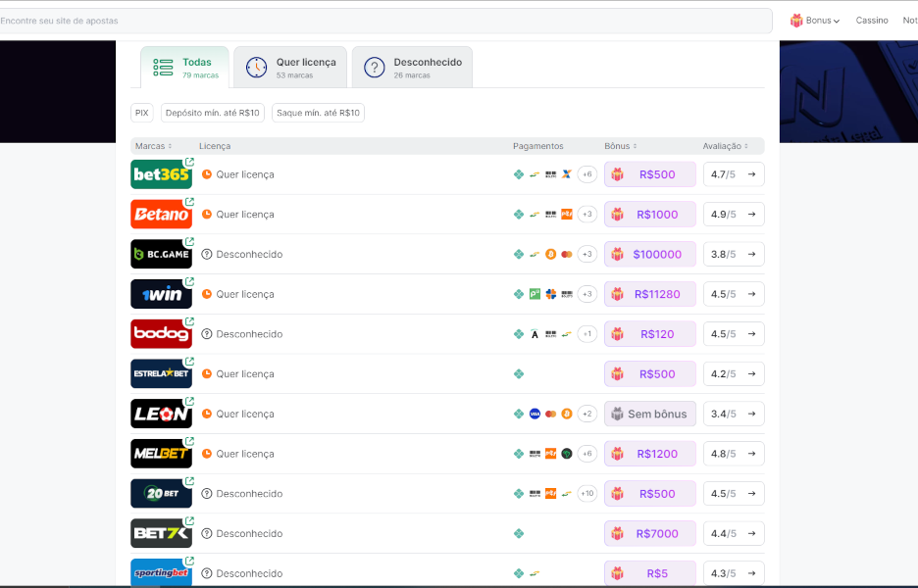Click the Bitcoin payment icon in BC.GAME row

coord(550,254)
